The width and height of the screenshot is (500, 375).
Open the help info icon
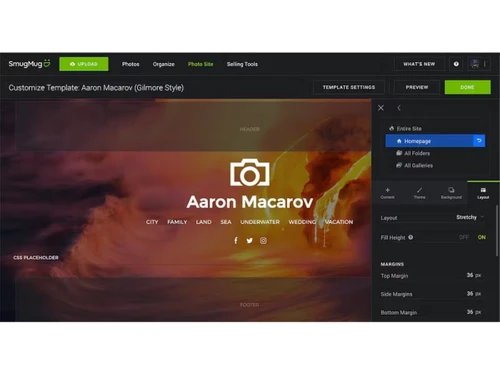[456, 64]
